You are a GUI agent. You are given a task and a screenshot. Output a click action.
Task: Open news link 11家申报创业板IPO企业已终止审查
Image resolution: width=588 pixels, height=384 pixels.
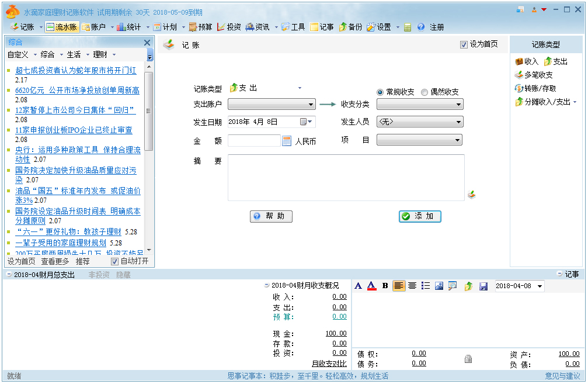pos(74,130)
